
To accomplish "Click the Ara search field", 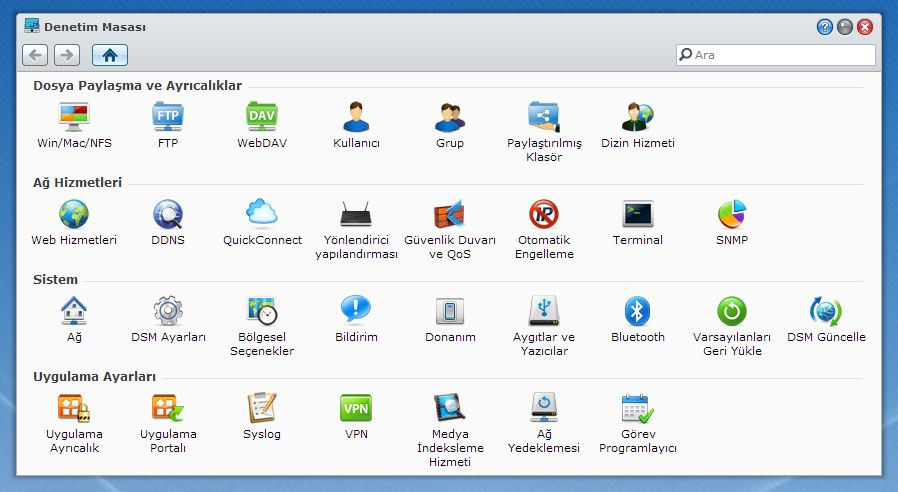I will coord(782,55).
